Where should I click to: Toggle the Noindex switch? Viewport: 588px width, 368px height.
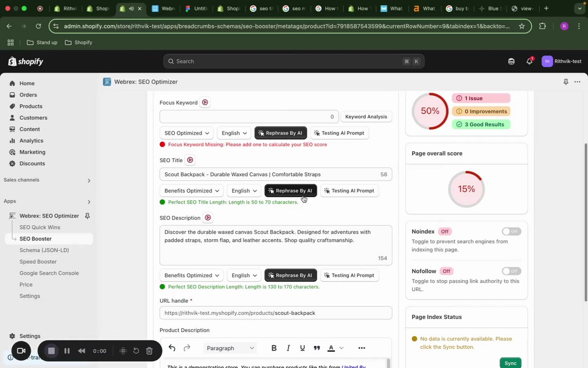tap(511, 231)
